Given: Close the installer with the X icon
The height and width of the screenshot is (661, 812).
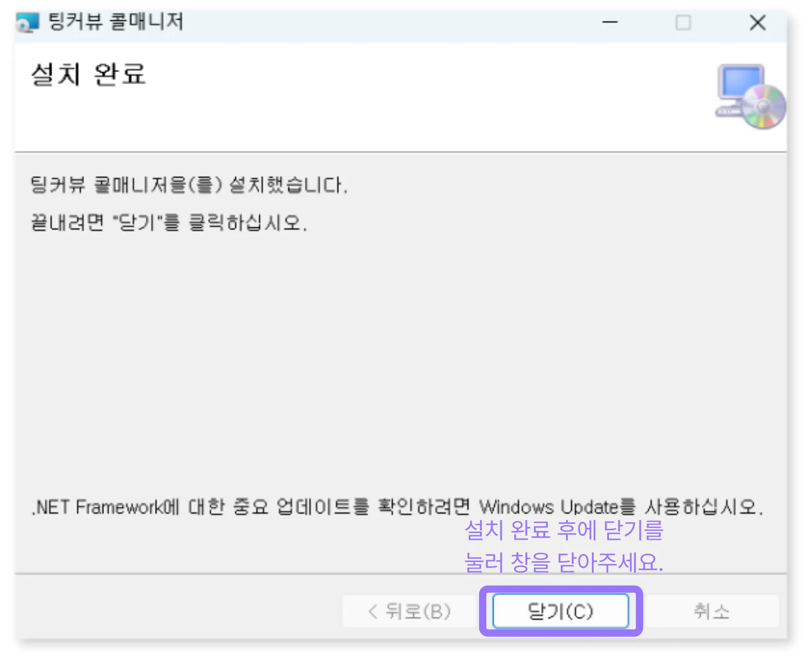Looking at the screenshot, I should tap(757, 22).
